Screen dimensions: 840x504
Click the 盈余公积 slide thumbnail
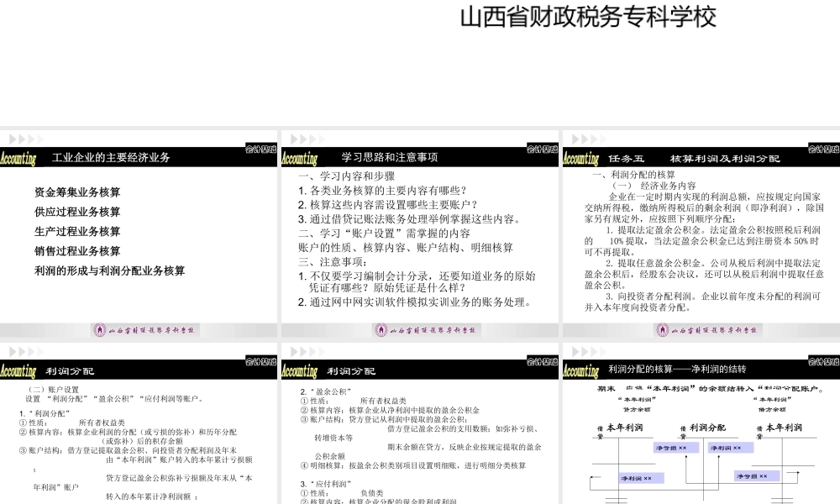click(x=420, y=428)
